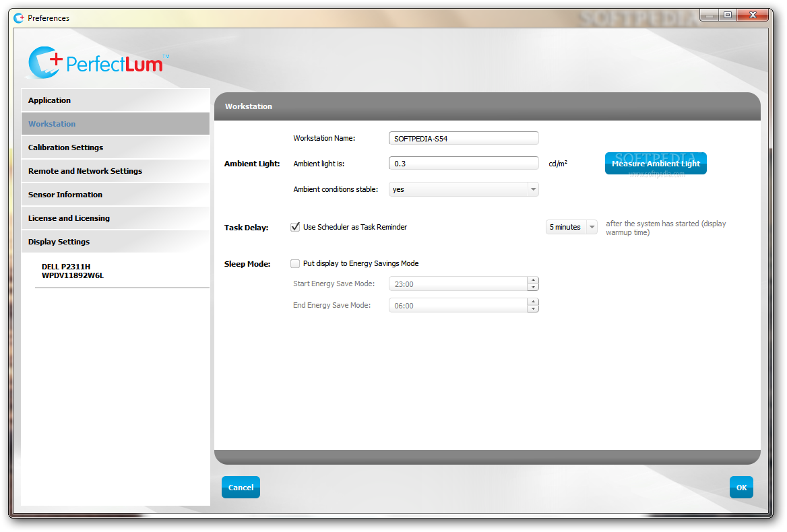Maximize the Preferences window
The width and height of the screenshot is (787, 532).
pyautogui.click(x=727, y=15)
